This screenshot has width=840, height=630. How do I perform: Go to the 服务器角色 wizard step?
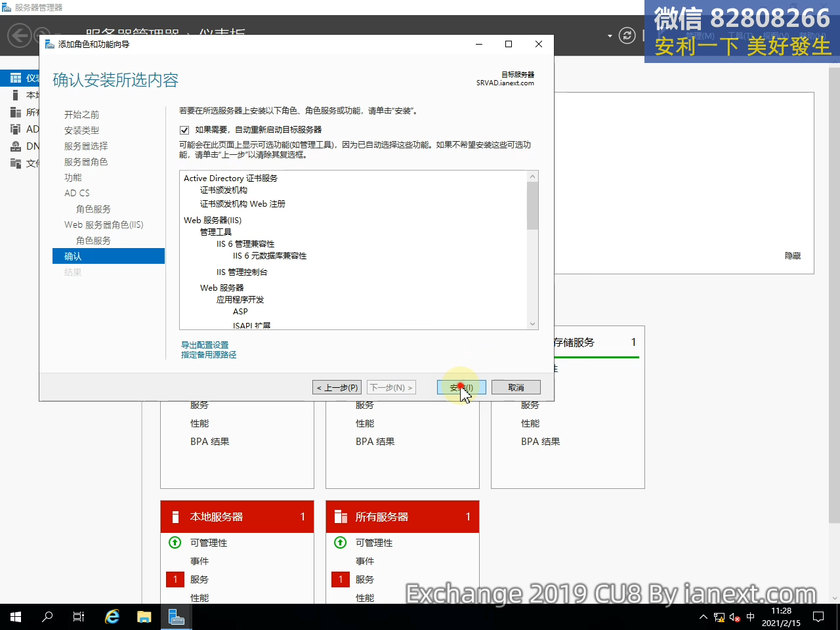(x=86, y=162)
